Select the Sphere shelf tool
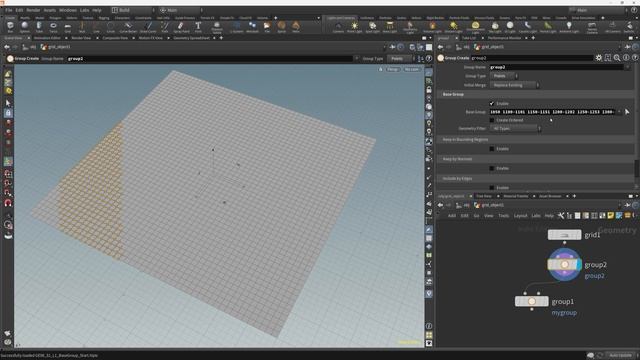 click(24, 27)
